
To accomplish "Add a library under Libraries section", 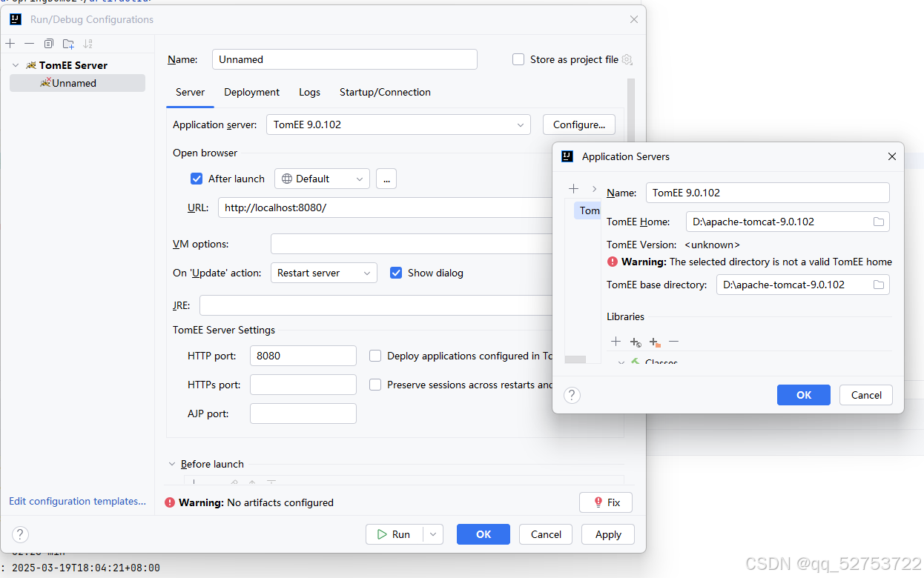I will 616,342.
